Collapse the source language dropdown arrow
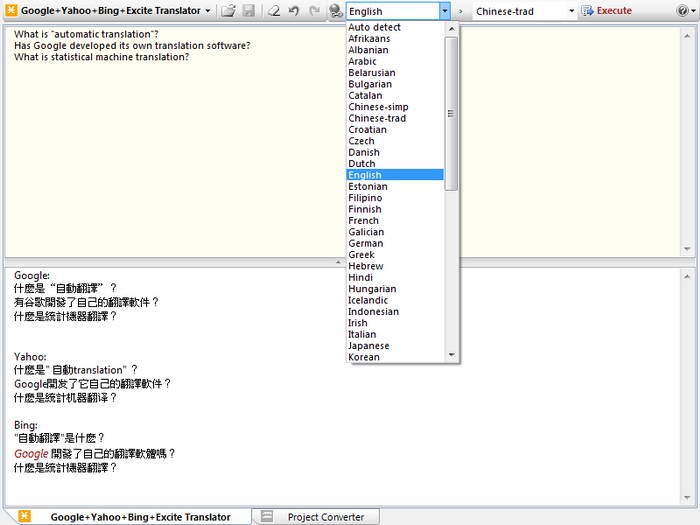The image size is (700, 525). pyautogui.click(x=444, y=11)
